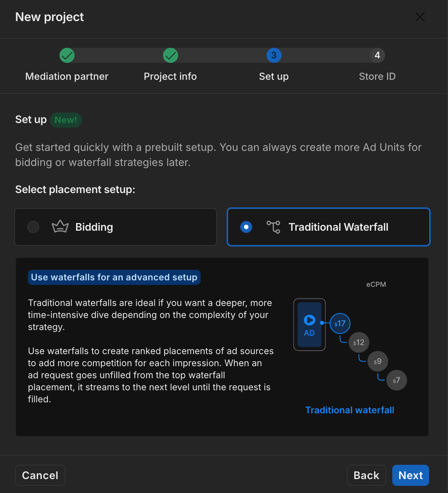448x493 pixels.
Task: Click the $9 eCPM bubble
Action: point(378,361)
